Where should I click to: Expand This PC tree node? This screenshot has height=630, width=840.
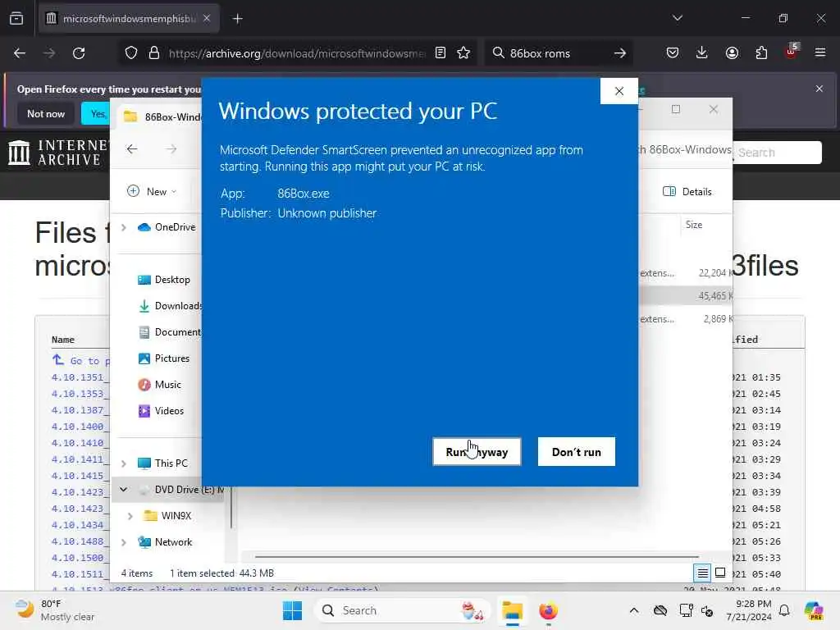click(x=124, y=463)
